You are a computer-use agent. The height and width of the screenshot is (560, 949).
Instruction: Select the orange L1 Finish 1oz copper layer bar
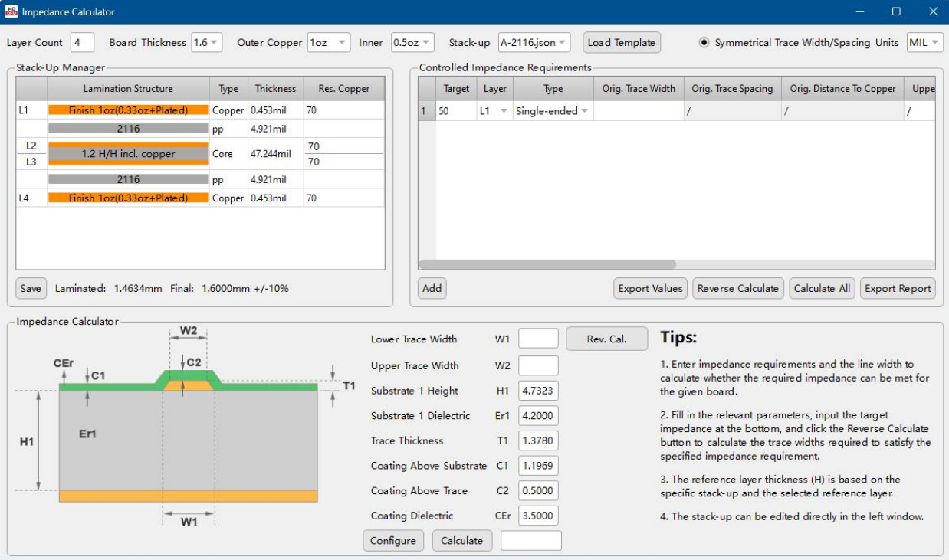[x=128, y=110]
